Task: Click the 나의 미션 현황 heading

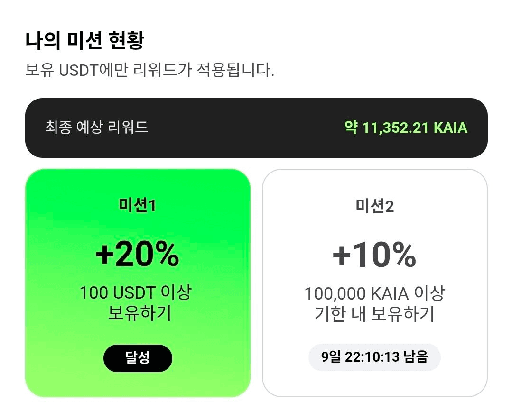Action: point(84,42)
